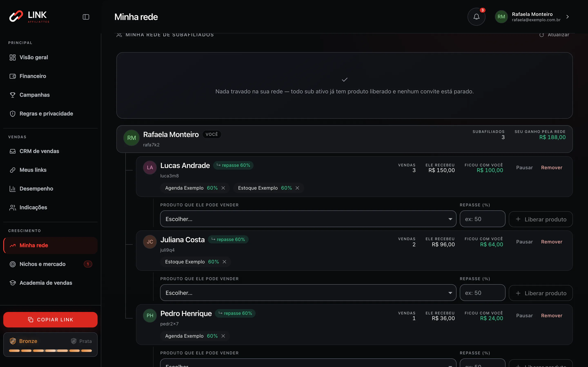This screenshot has width=588, height=367.
Task: Remove Estoque Exemplo tag from Lucas Andrade
Action: [x=297, y=188]
